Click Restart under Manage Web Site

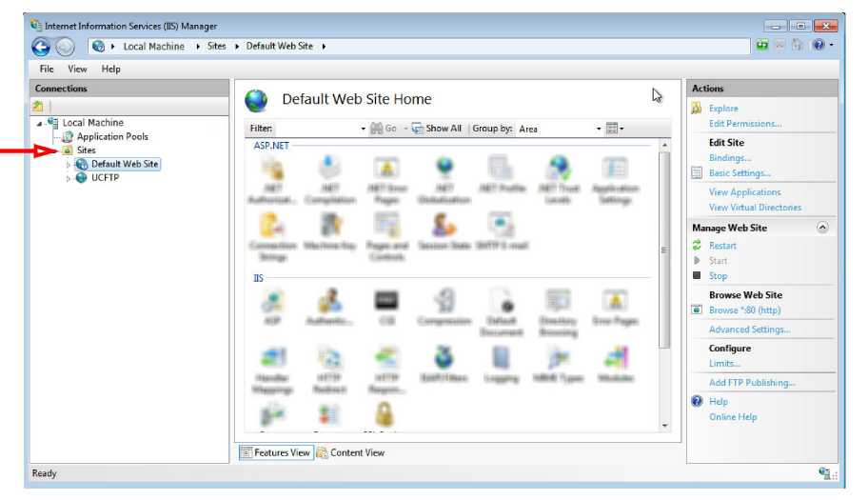coord(722,246)
